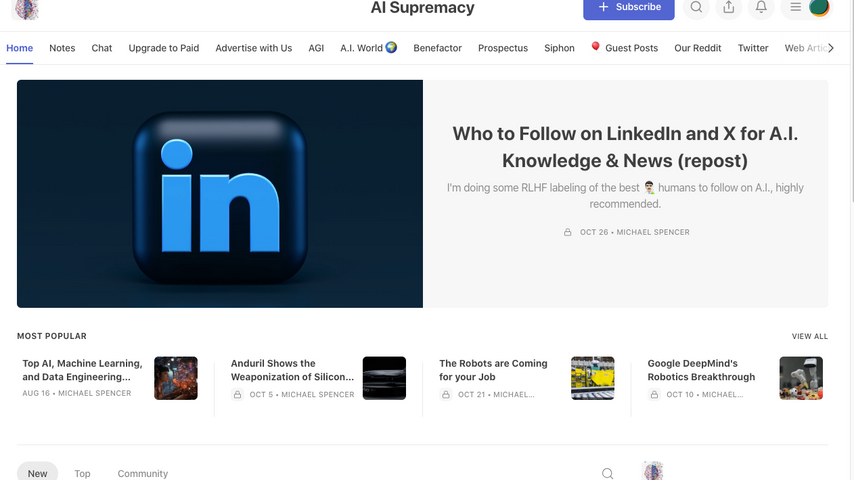Select the Home tab
Viewport: 854px width, 480px height.
20,48
